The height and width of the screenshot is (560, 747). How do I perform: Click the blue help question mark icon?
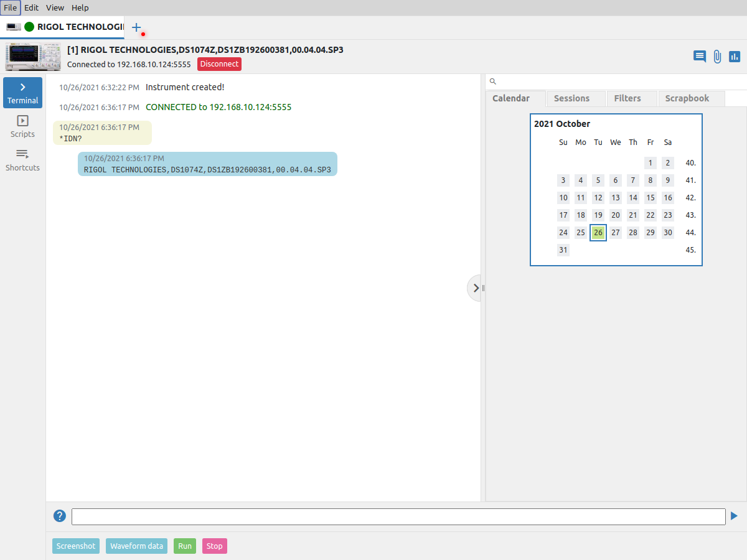point(60,516)
